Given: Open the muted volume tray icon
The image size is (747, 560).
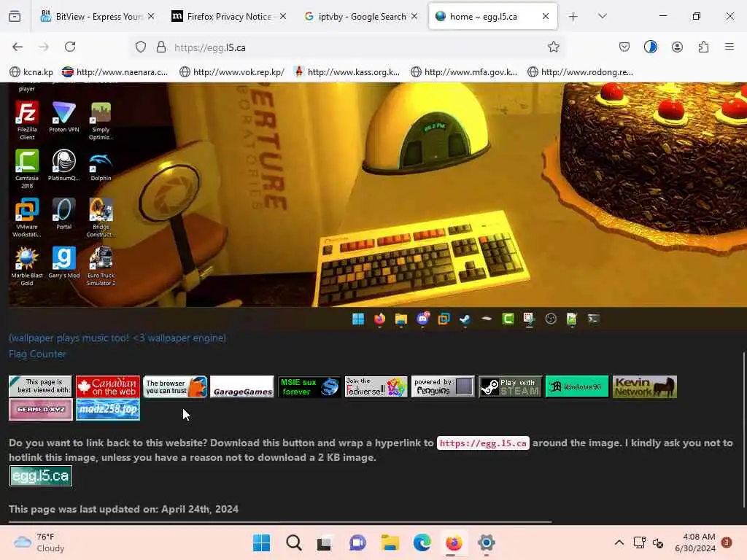Looking at the screenshot, I should pos(658,542).
